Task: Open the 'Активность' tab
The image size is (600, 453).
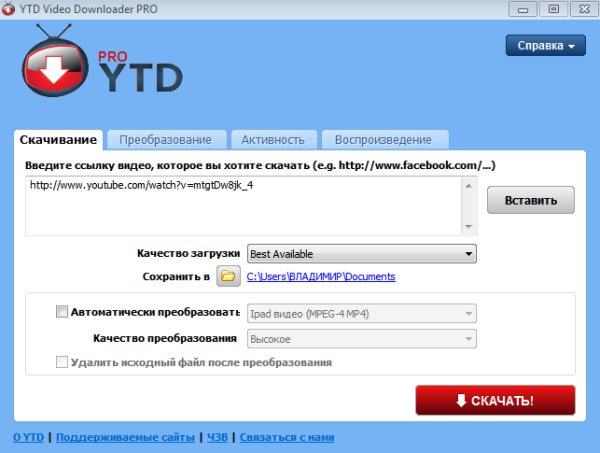Action: point(273,140)
